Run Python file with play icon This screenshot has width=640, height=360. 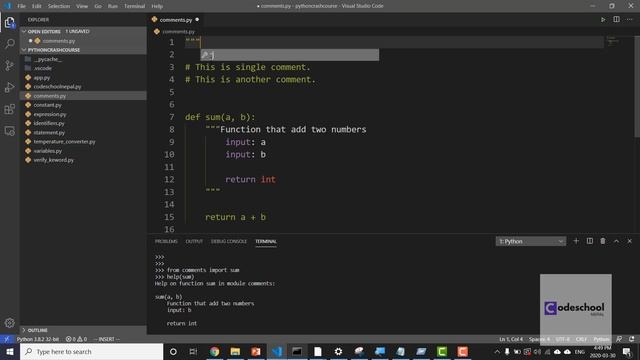coord(603,20)
